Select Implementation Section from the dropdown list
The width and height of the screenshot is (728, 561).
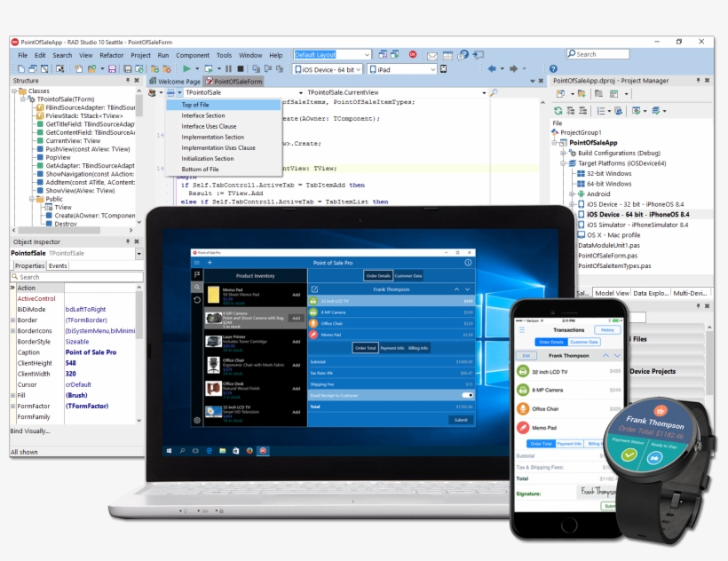[212, 137]
